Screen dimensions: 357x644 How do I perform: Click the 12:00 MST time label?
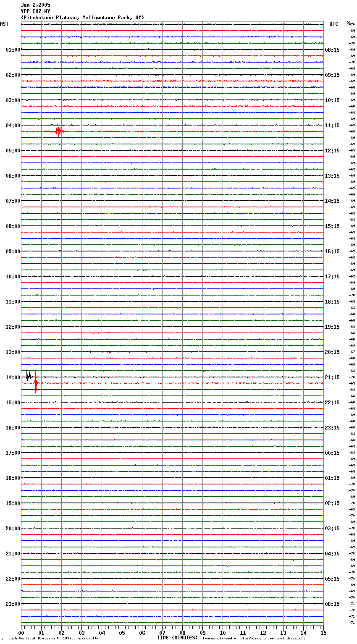coord(13,327)
